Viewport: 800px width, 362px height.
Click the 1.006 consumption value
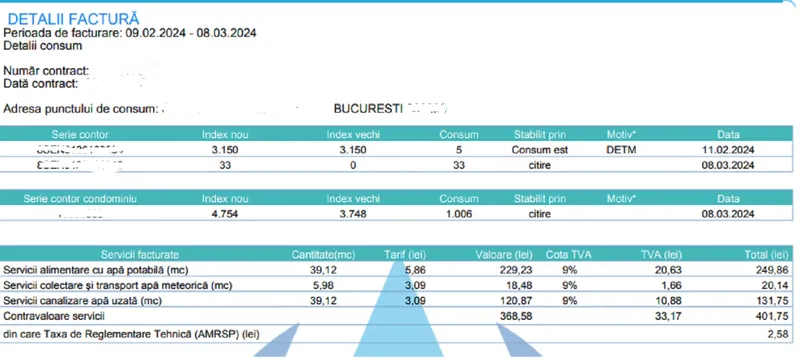coord(459,214)
